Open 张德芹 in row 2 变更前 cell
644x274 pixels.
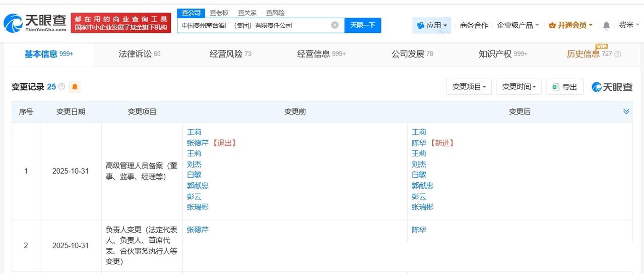(x=198, y=230)
